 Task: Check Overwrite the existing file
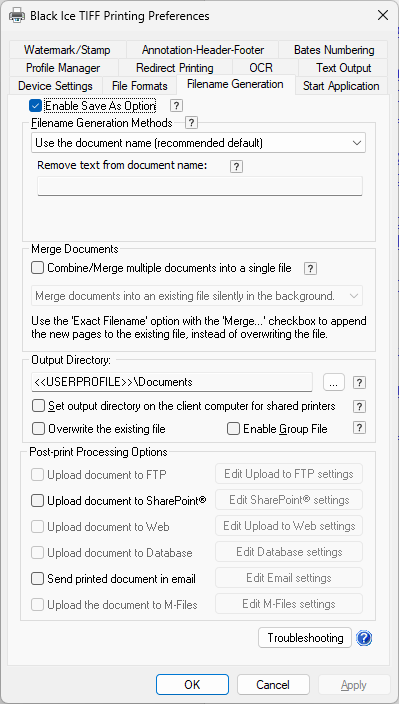coord(39,429)
